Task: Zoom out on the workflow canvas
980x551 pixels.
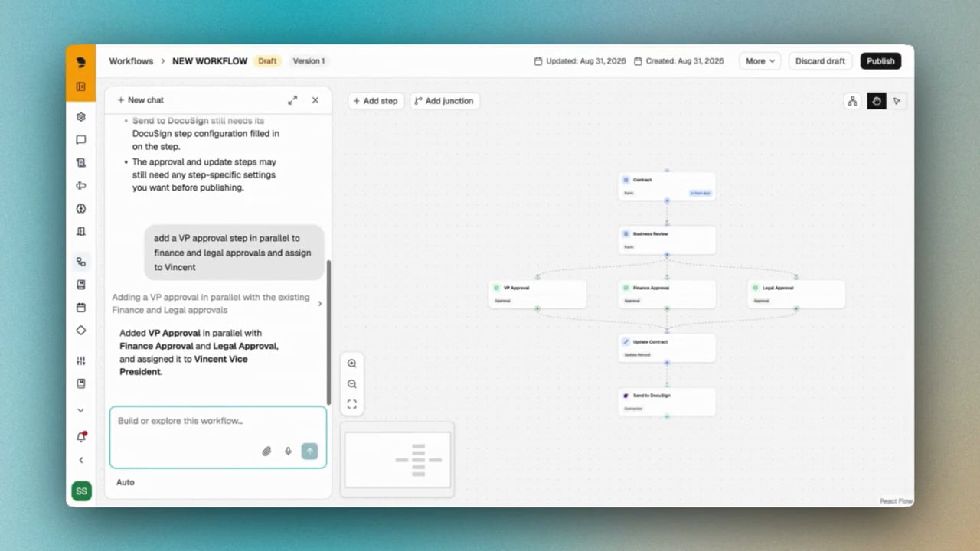Action: 352,384
